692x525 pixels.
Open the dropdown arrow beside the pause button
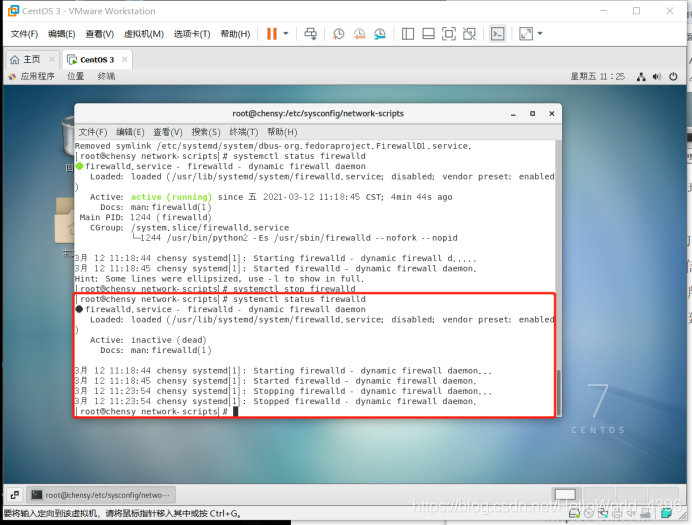[286, 34]
